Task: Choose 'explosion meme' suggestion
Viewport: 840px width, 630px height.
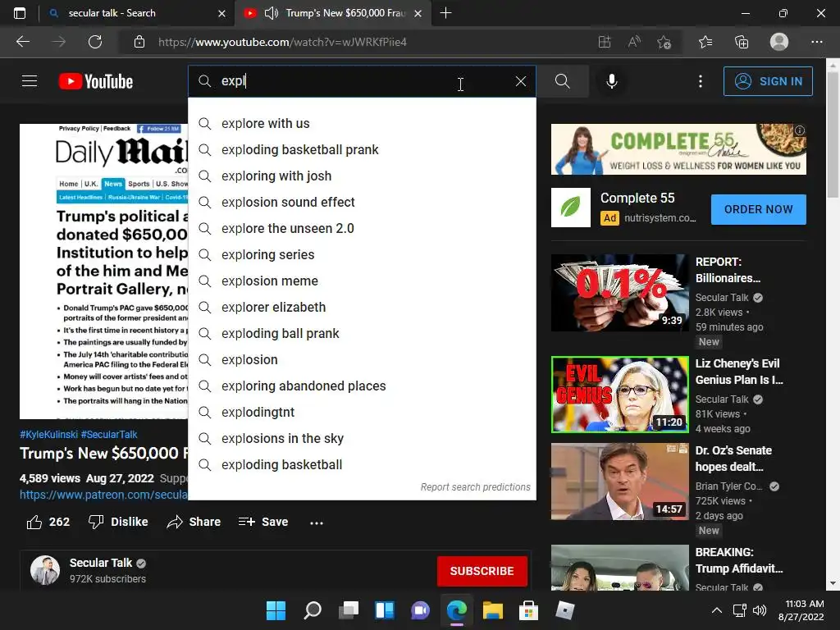Action: click(x=362, y=281)
